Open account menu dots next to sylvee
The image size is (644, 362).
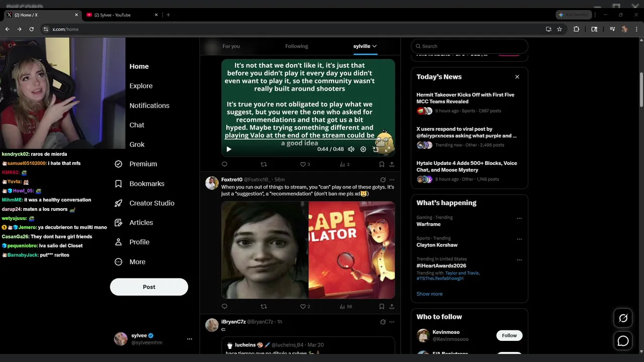[x=190, y=339]
